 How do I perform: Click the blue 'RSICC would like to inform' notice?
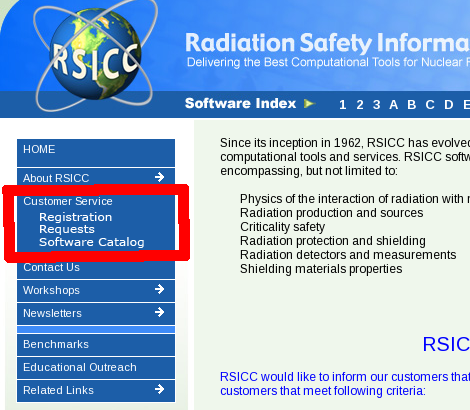345,384
